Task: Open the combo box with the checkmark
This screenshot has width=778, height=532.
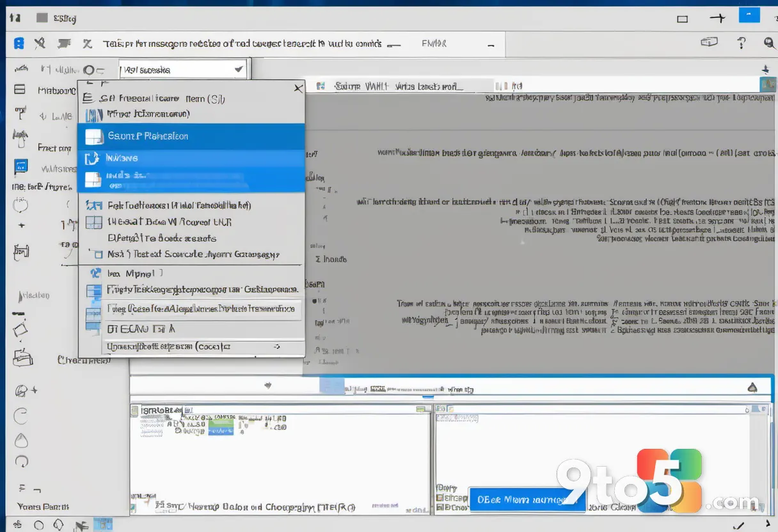Action: pos(184,69)
